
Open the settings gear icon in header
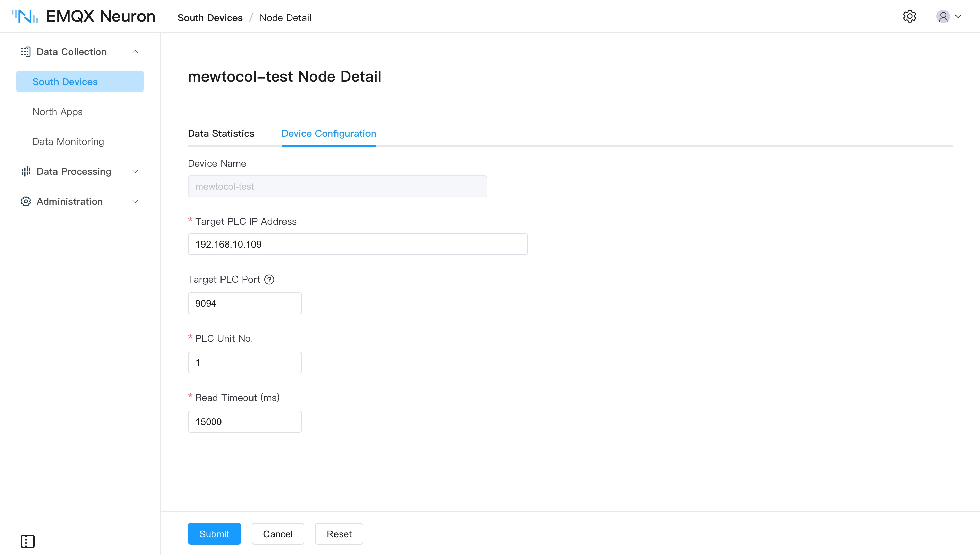point(910,16)
